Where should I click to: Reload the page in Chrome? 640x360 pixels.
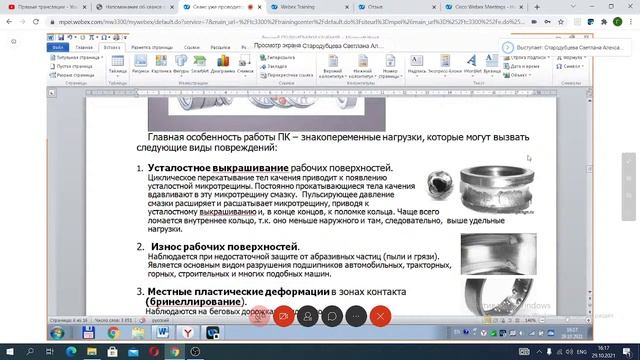[x=36, y=22]
